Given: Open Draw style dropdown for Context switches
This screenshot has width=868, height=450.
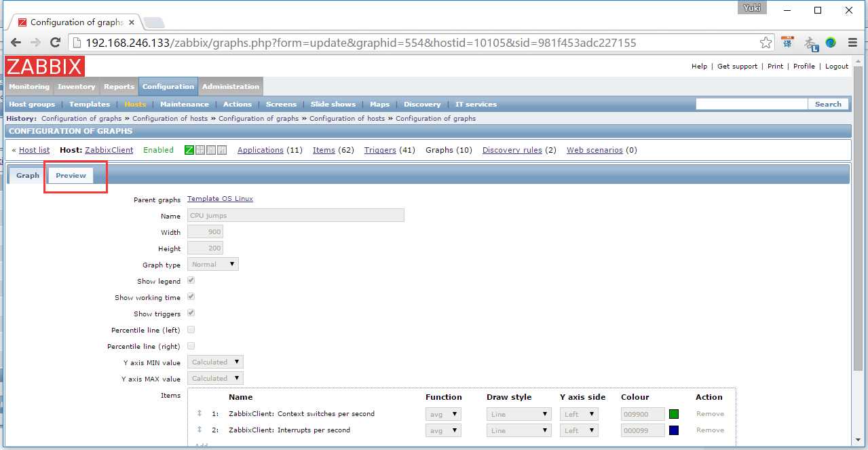Looking at the screenshot, I should 519,413.
